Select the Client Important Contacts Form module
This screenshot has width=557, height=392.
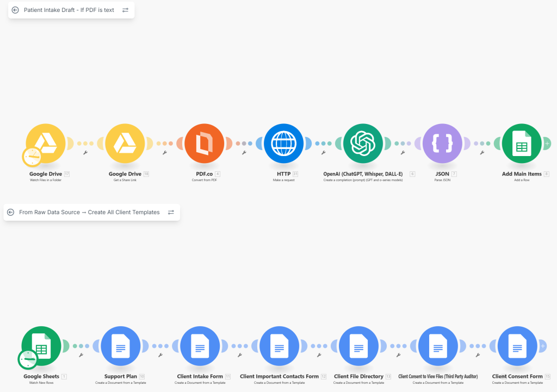pos(279,346)
